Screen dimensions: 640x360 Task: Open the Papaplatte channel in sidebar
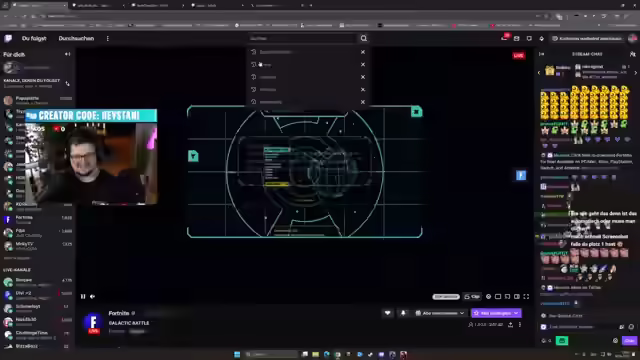pyautogui.click(x=38, y=100)
